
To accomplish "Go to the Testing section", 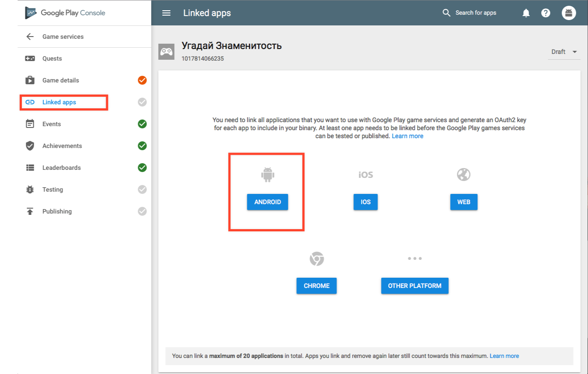I will coord(53,189).
